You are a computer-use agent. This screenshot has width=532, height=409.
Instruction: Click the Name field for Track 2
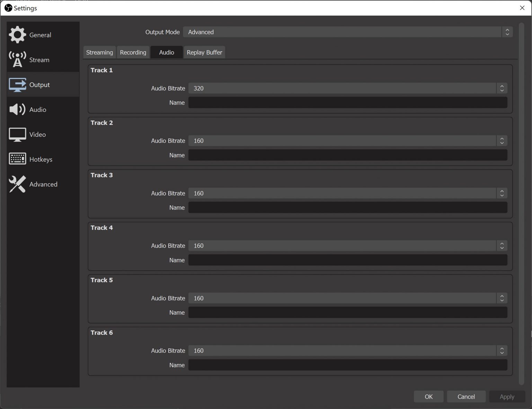348,155
